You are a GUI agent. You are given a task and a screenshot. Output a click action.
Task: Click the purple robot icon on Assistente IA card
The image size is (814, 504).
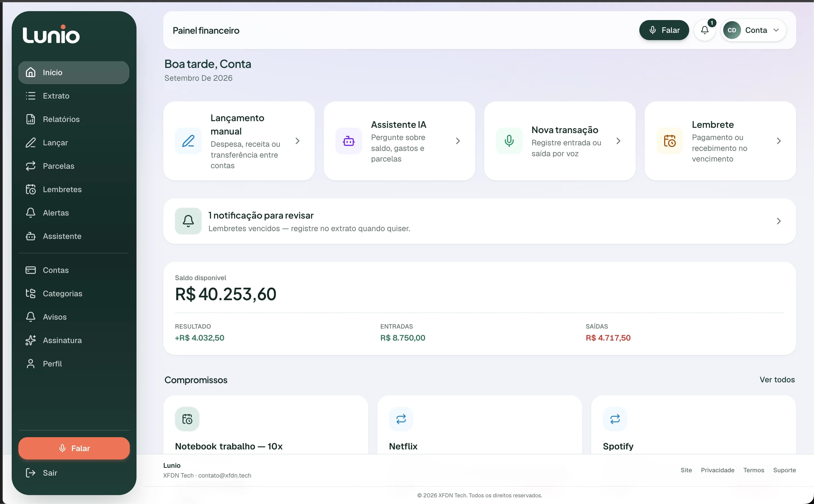(349, 141)
